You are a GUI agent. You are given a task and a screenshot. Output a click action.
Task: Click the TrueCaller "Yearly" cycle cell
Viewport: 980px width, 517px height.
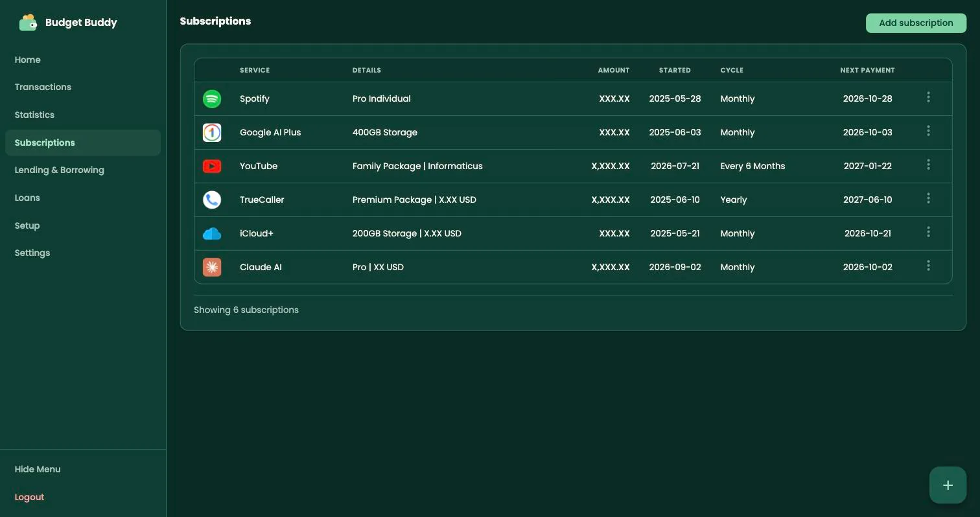click(734, 200)
